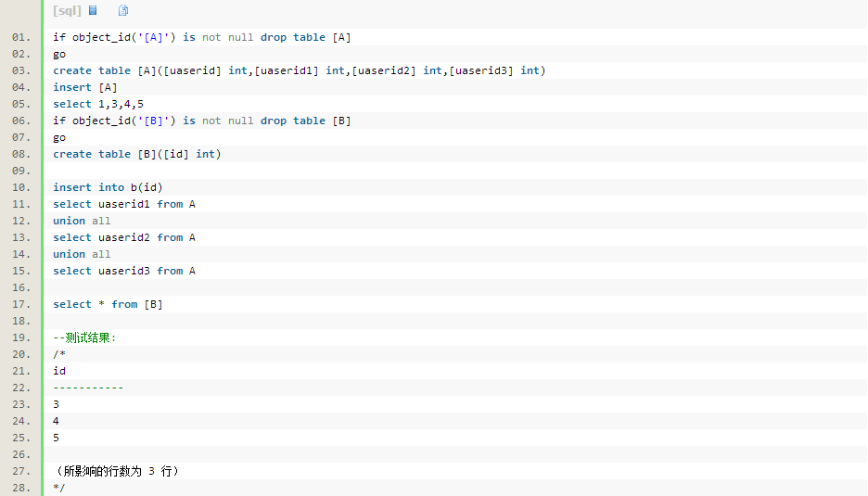Click the view plain code icon
This screenshot has height=496, width=868.
pos(93,10)
